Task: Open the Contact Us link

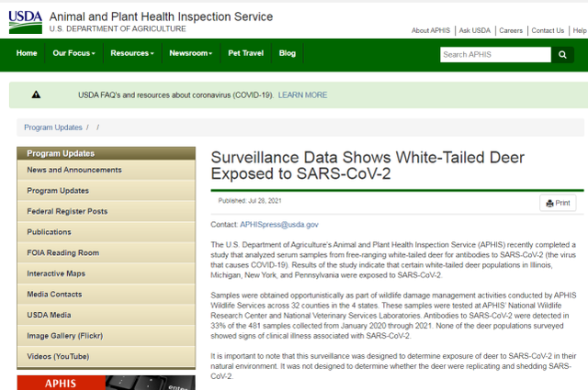Action: click(x=548, y=30)
